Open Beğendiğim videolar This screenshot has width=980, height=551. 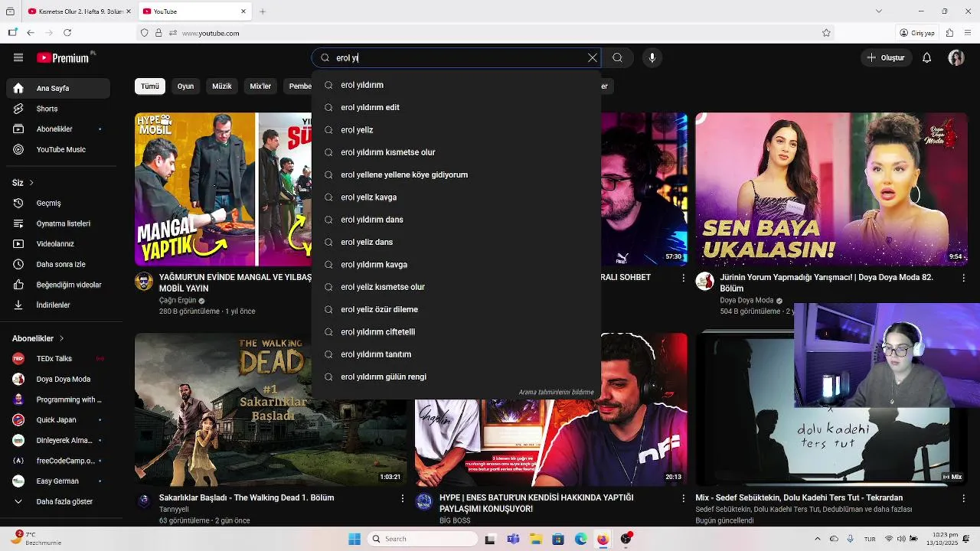point(59,285)
